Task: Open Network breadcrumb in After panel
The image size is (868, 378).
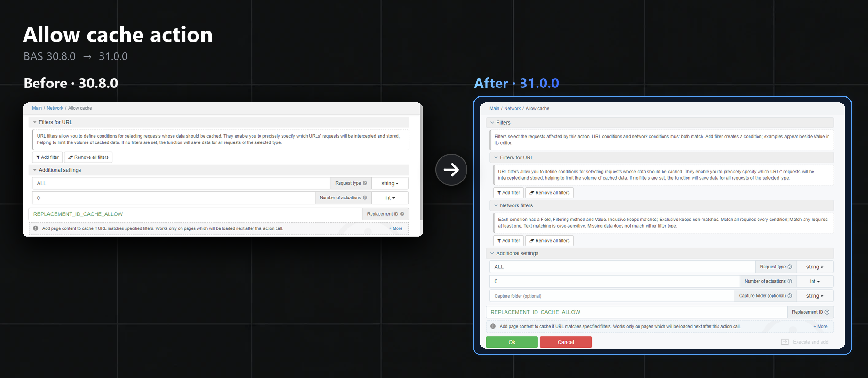Action: pos(513,109)
